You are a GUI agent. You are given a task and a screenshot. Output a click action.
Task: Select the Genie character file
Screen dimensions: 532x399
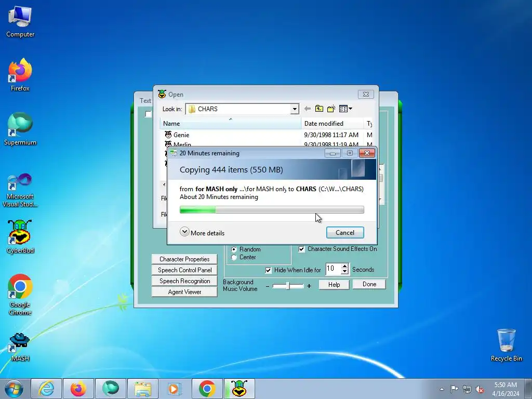coord(181,135)
